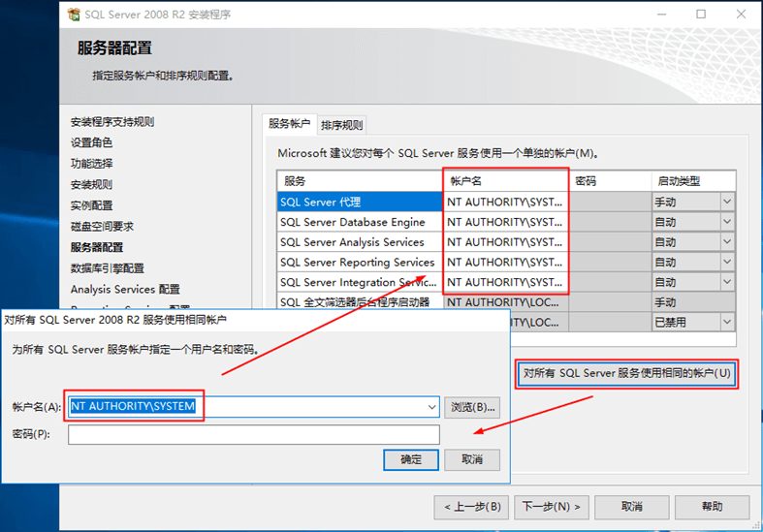Image resolution: width=763 pixels, height=532 pixels.
Task: Close the SQL Server setup window
Action: coord(741,15)
